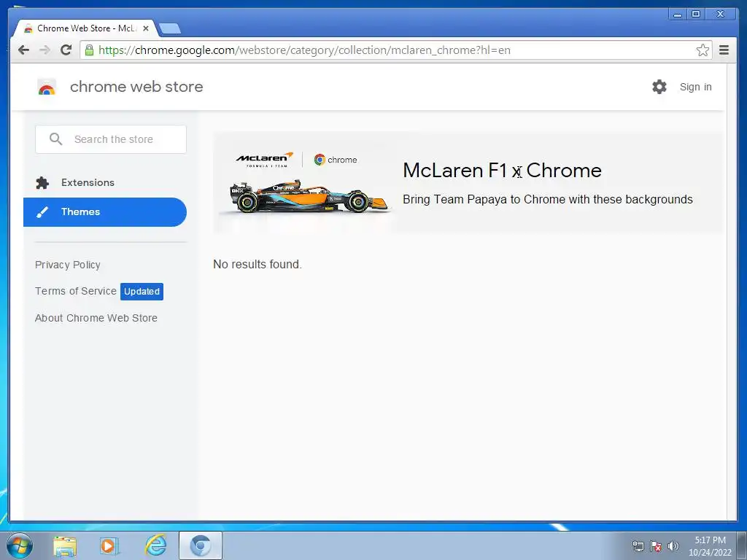The image size is (747, 560).
Task: Open About Chrome Web Store link
Action: [96, 318]
